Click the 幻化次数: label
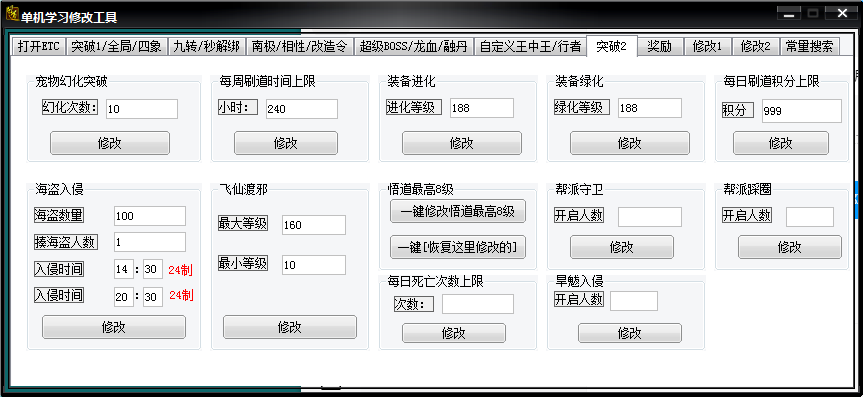 [x=70, y=107]
